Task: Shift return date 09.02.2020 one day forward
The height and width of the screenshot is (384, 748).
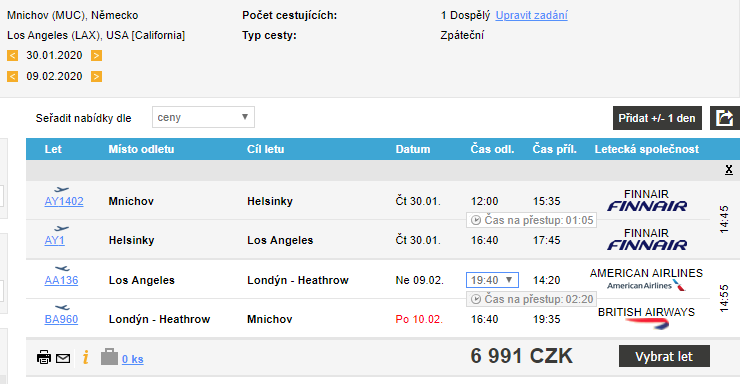Action: click(96, 76)
